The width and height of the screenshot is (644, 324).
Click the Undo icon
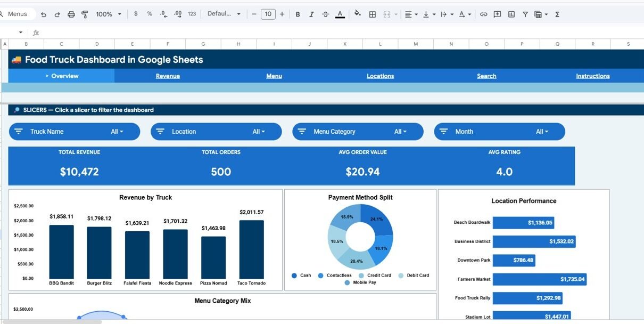click(44, 14)
